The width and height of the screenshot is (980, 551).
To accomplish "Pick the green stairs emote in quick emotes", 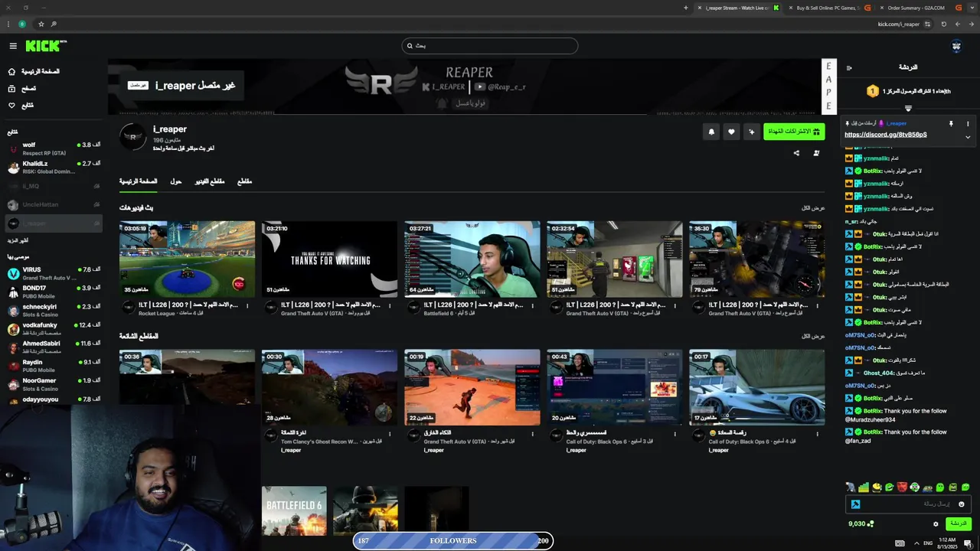I will point(864,487).
